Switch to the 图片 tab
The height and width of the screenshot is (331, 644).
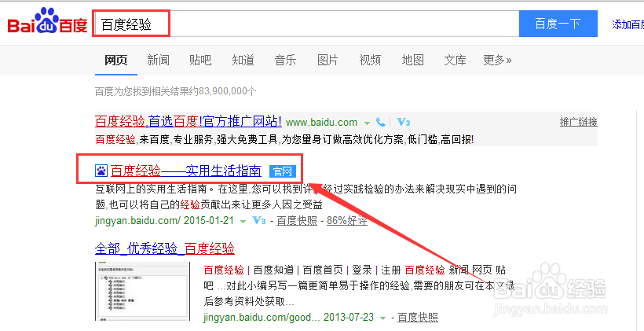click(327, 60)
